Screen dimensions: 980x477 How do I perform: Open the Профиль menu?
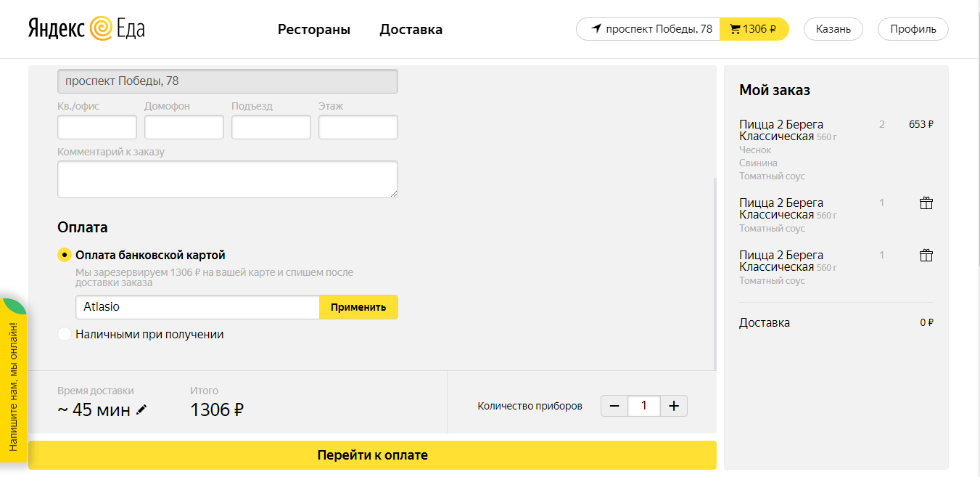[x=913, y=29]
